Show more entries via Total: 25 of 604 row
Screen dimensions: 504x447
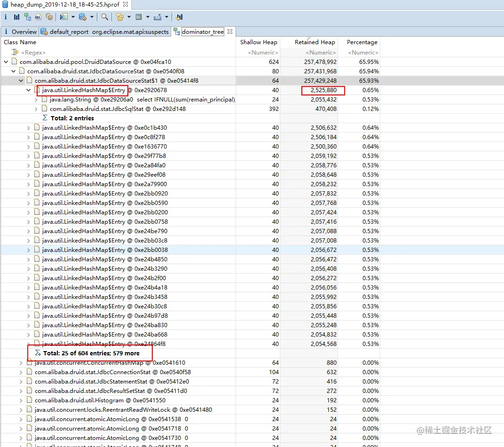(x=91, y=353)
